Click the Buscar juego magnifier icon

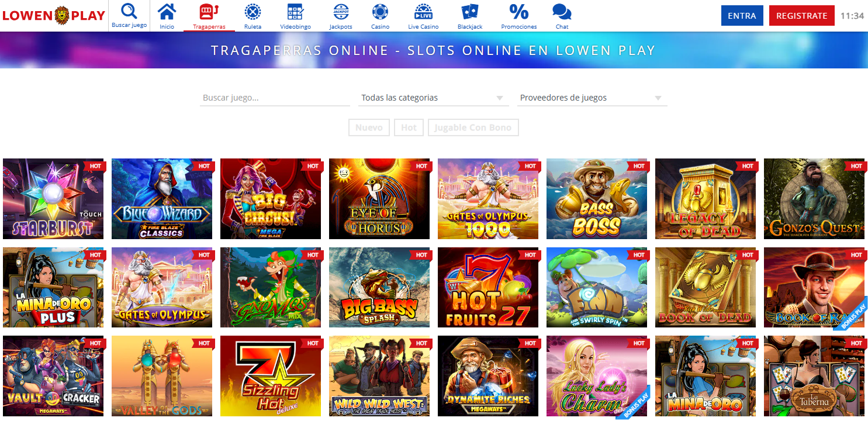(x=129, y=12)
